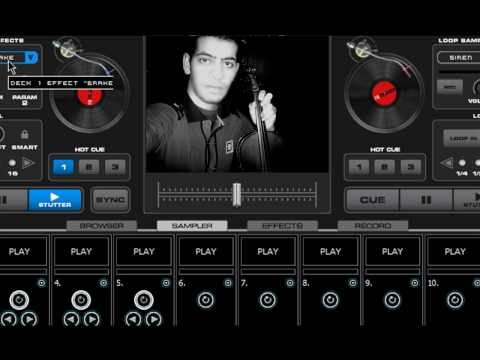
Task: Adjust the volume knob on sampler slot 7
Action: pyautogui.click(x=268, y=300)
